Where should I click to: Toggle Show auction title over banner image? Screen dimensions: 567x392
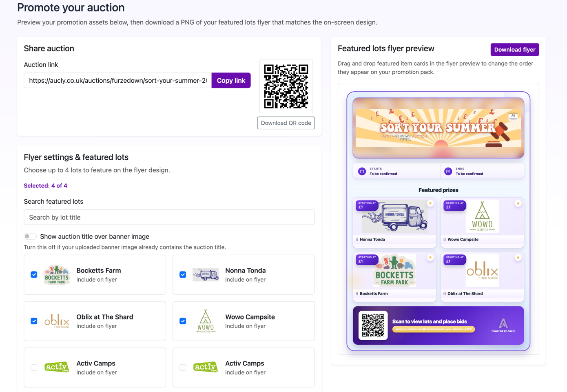pyautogui.click(x=30, y=237)
